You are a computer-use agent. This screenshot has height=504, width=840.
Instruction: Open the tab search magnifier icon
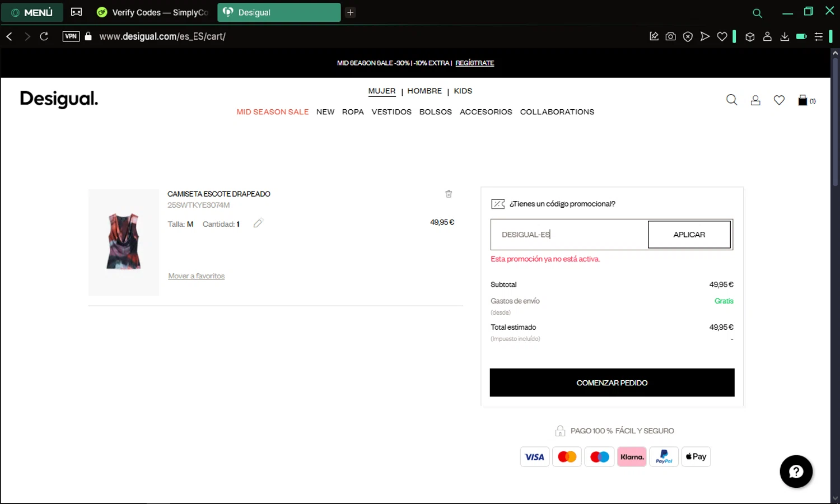pos(757,13)
